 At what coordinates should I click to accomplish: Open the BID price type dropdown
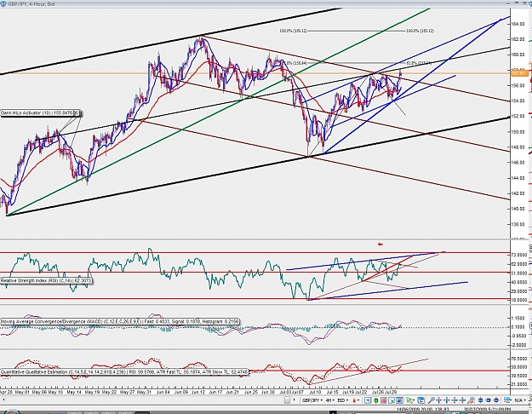click(343, 400)
